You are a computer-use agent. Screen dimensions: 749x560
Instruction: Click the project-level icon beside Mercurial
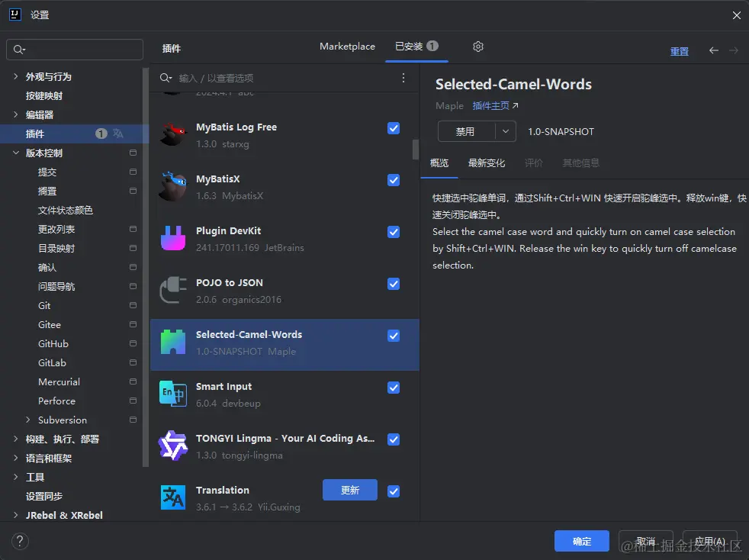coord(133,381)
